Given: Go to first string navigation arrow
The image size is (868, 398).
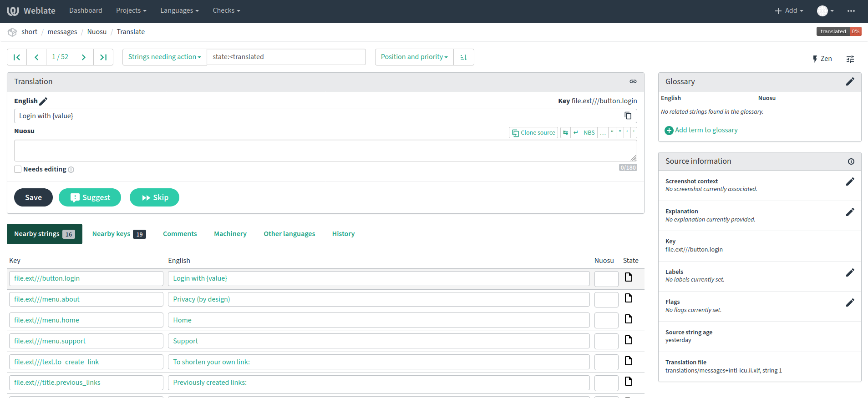Looking at the screenshot, I should (17, 57).
